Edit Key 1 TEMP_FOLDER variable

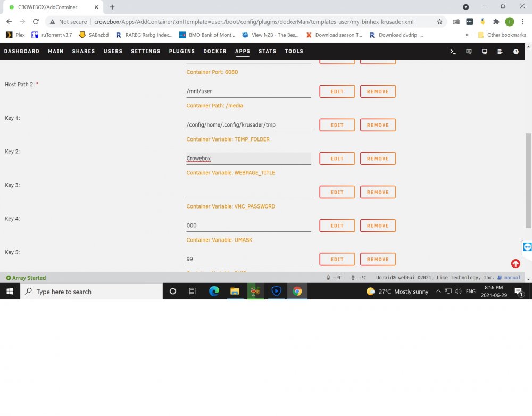tap(337, 125)
